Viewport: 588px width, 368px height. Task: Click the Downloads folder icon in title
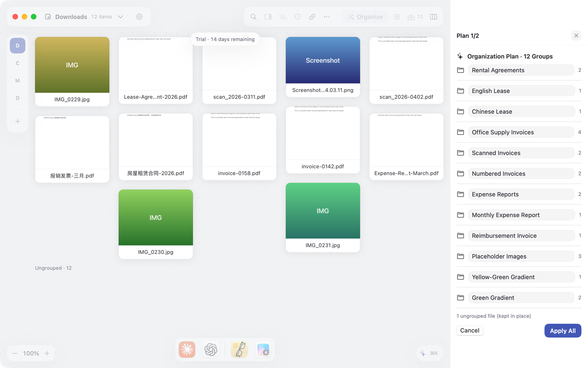[48, 17]
